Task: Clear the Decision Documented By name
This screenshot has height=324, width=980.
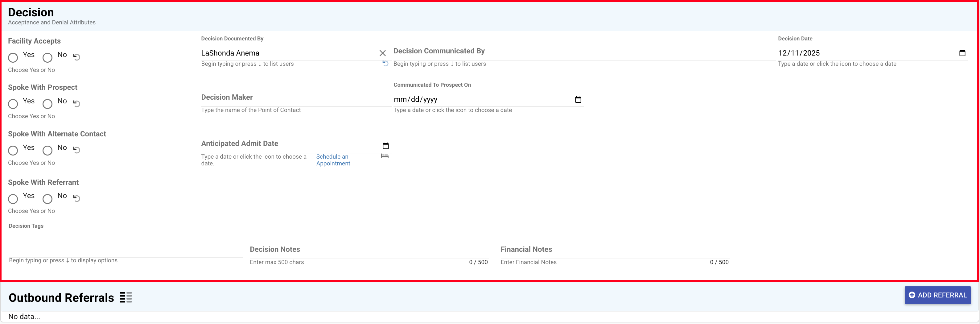Action: (x=382, y=53)
